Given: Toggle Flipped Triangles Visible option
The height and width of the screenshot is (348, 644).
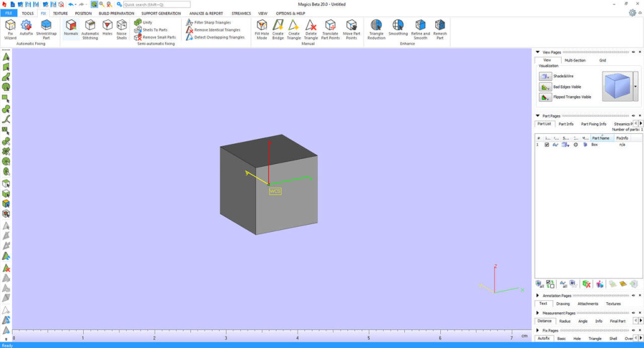Looking at the screenshot, I should point(545,97).
